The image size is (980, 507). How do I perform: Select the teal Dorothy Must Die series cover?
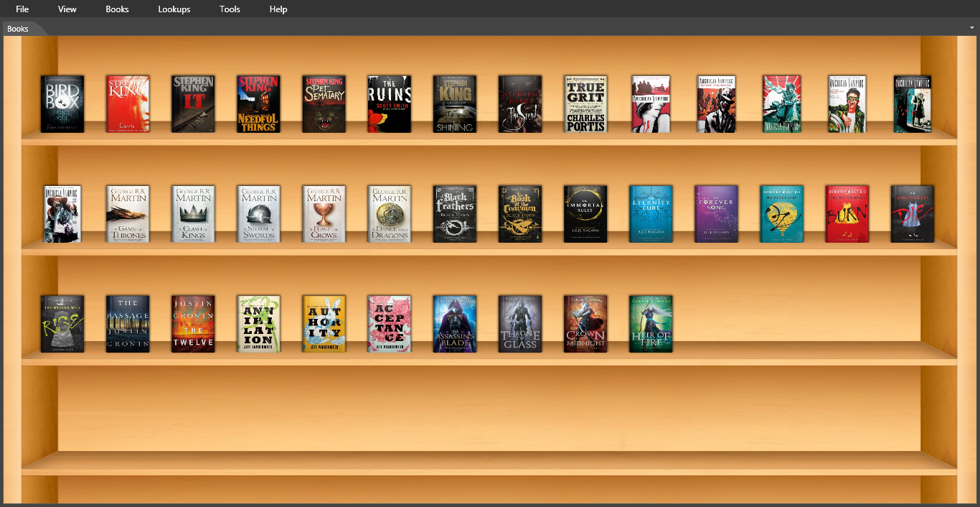pyautogui.click(x=781, y=214)
